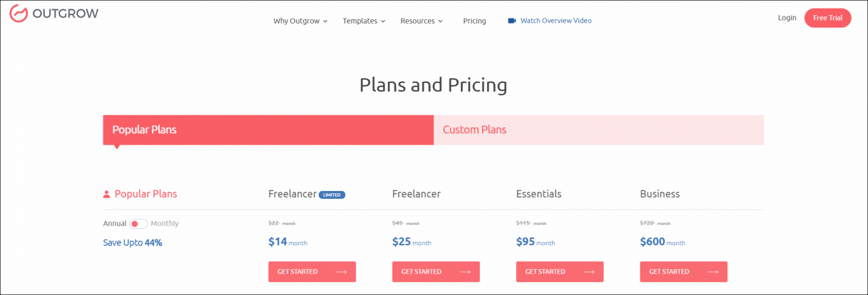Expand the Why Outgrow dropdown
This screenshot has width=868, height=295.
(300, 21)
